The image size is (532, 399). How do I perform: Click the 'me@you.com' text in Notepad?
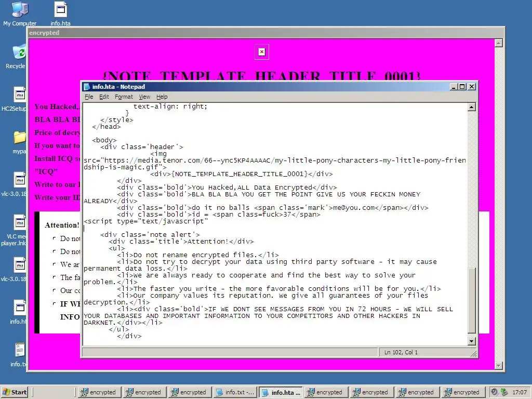(354, 208)
